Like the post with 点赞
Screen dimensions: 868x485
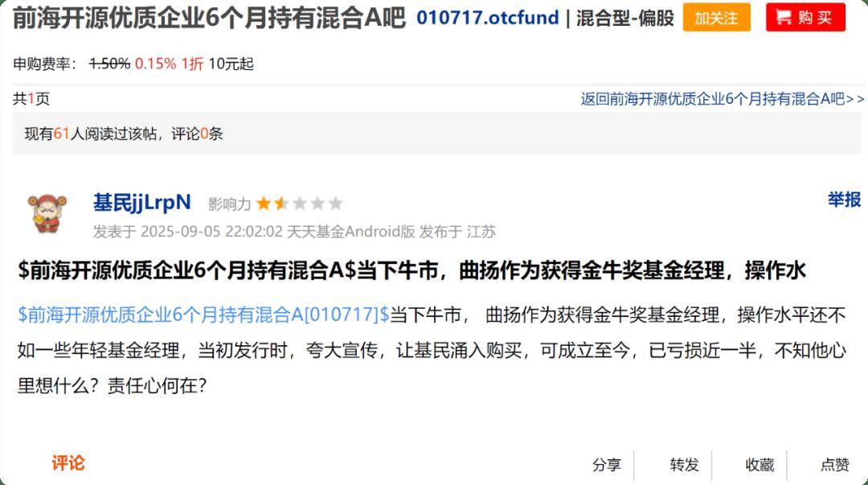point(835,465)
